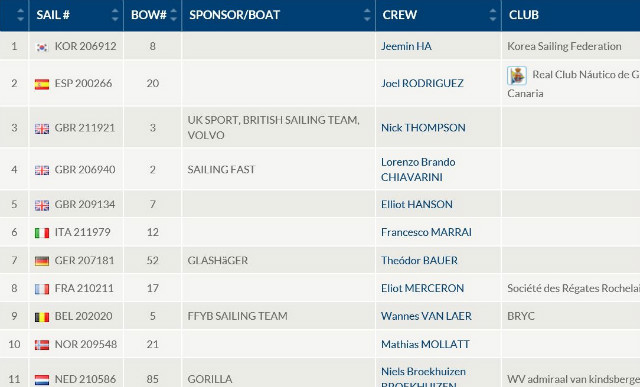The image size is (640, 387).
Task: Sort table by SAIL # column arrows
Action: point(115,15)
